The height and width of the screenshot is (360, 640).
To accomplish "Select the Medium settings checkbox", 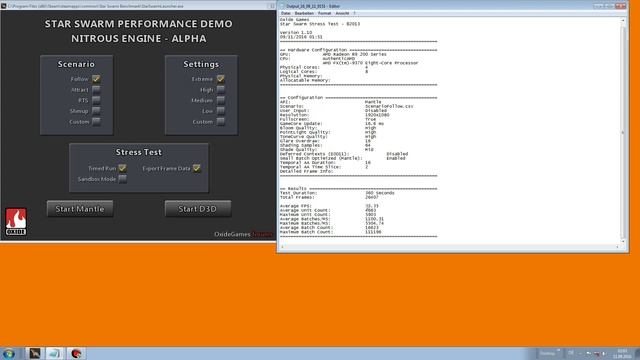I will [220, 100].
